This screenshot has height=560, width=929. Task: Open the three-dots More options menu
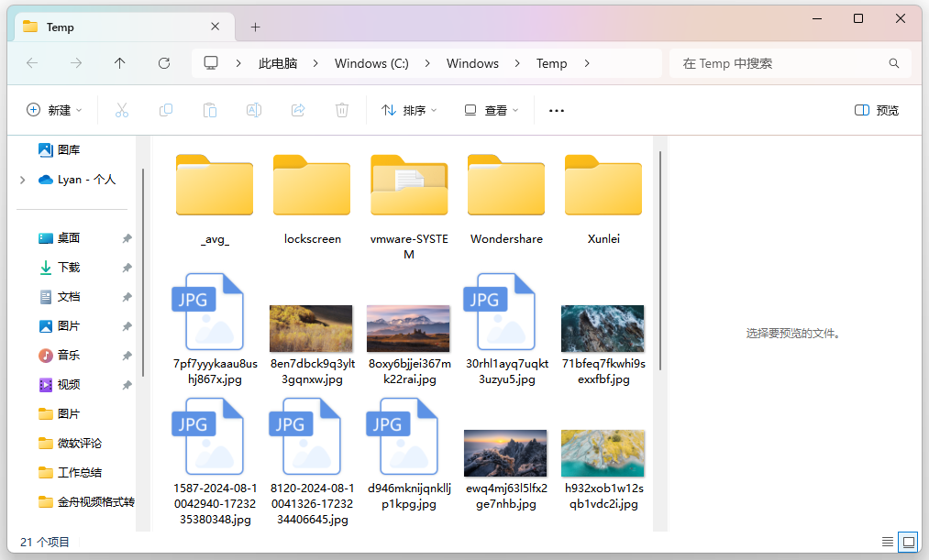[556, 110]
